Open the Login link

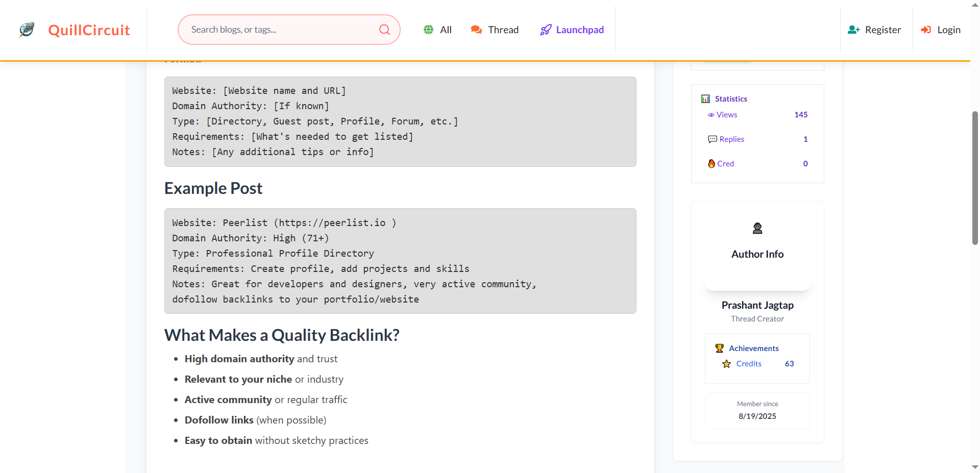click(x=941, y=30)
